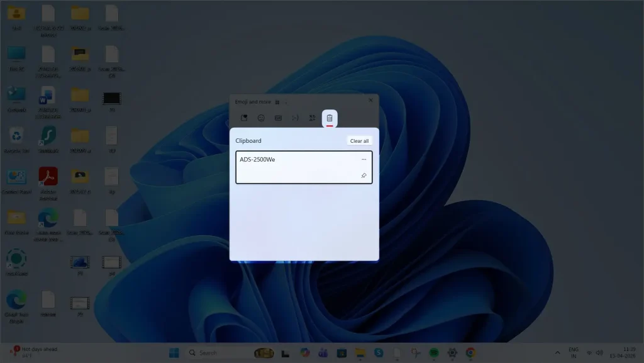Switch to the Emoji section
Viewport: 644px width, 363px height.
262,118
